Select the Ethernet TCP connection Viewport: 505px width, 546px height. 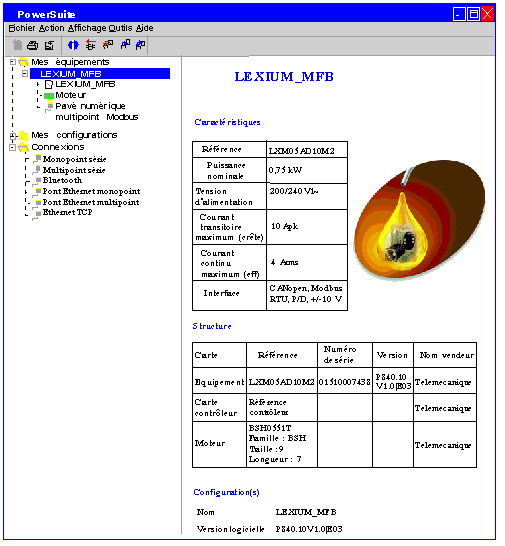click(67, 212)
